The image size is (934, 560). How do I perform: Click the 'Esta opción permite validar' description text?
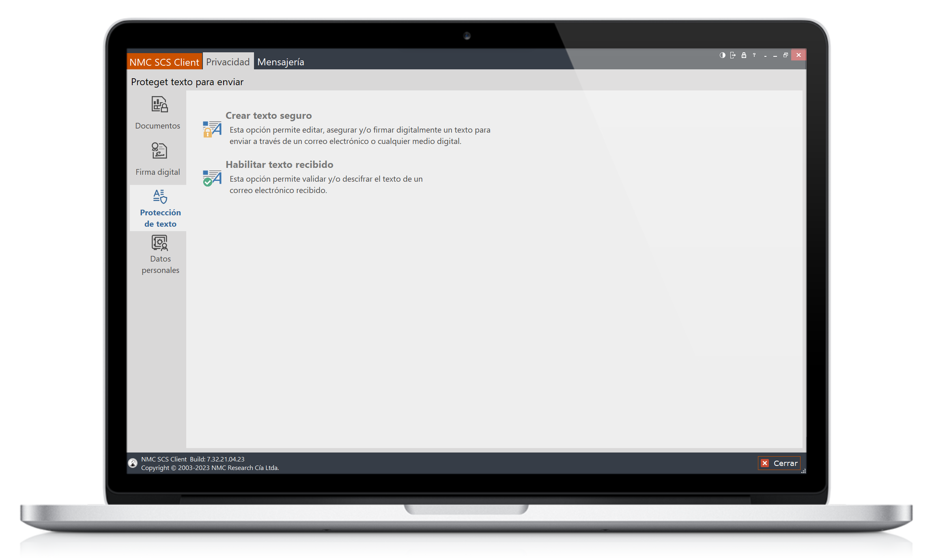tap(326, 185)
